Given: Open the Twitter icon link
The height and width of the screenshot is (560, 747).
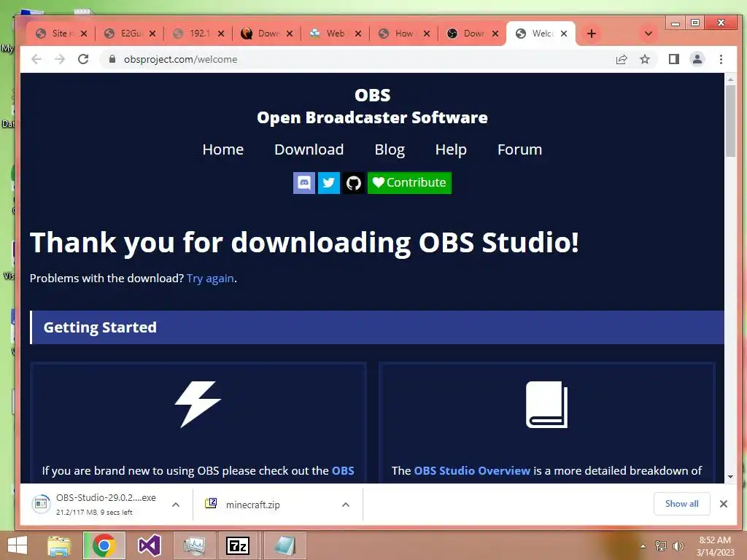Looking at the screenshot, I should pyautogui.click(x=329, y=183).
